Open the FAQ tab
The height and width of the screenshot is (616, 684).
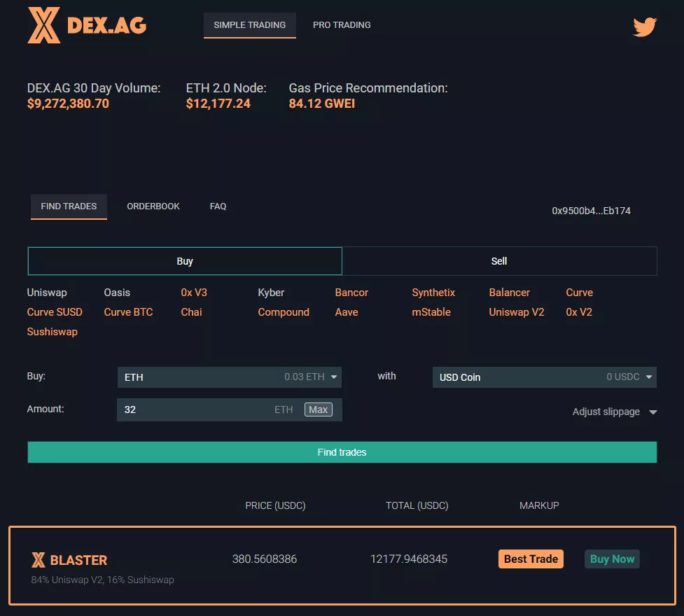(218, 206)
